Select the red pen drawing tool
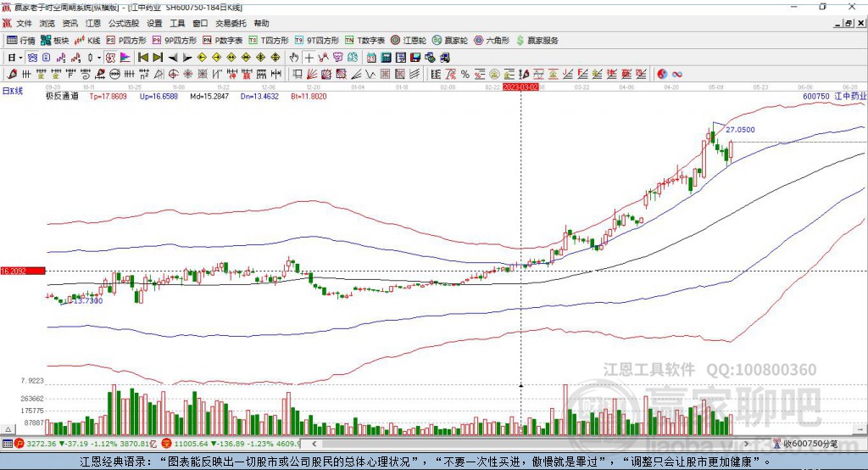Screen dimensions: 868x470 (12, 75)
